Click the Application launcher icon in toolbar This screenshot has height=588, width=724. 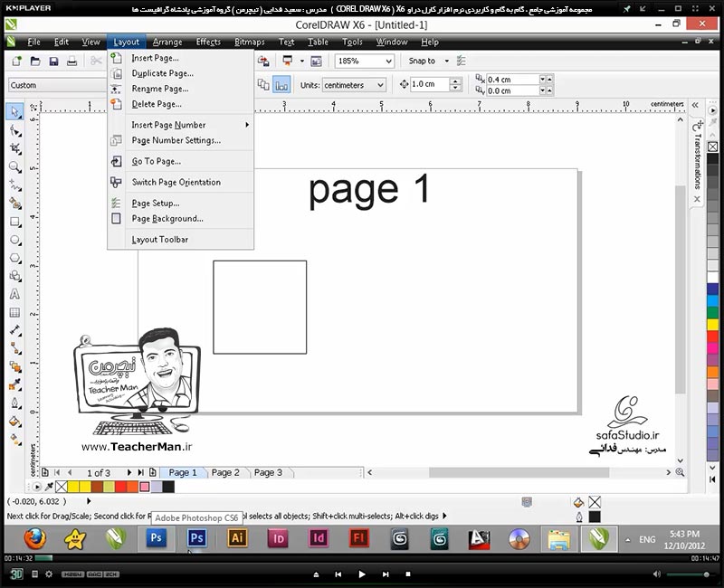tap(288, 61)
